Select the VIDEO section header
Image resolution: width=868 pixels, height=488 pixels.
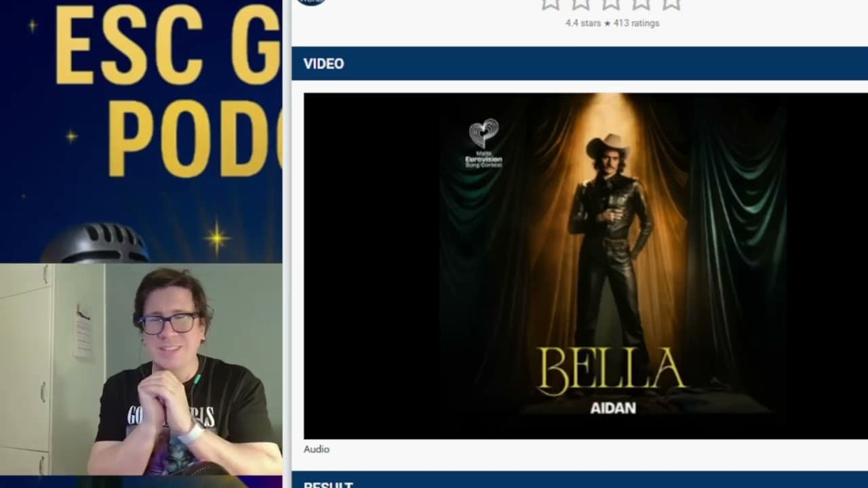[x=580, y=64]
